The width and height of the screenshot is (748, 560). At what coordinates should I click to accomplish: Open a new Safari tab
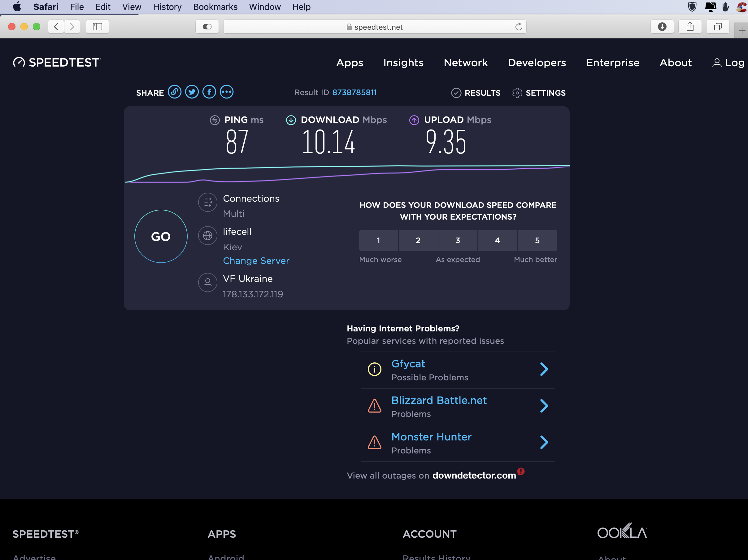pyautogui.click(x=741, y=31)
